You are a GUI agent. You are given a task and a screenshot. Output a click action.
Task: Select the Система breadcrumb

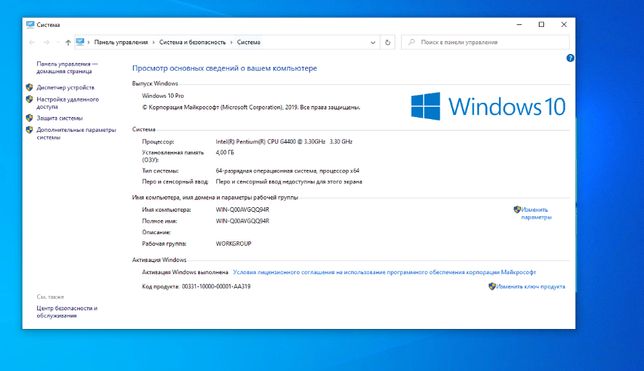(x=248, y=42)
